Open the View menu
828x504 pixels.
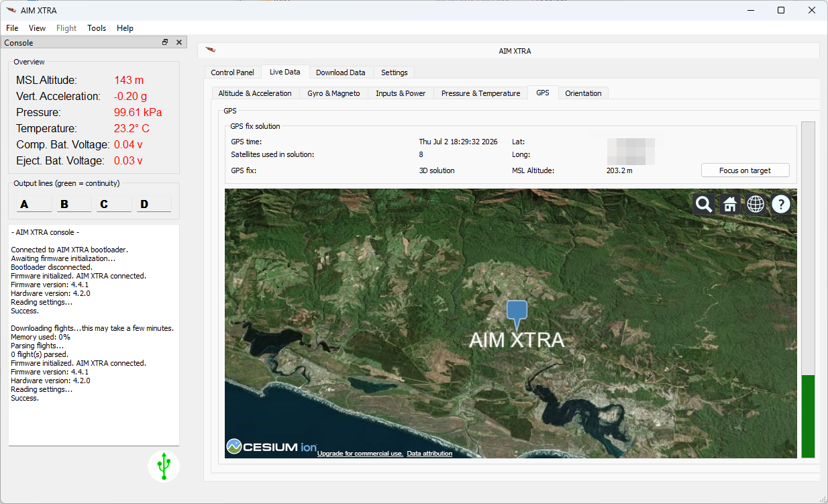click(37, 28)
